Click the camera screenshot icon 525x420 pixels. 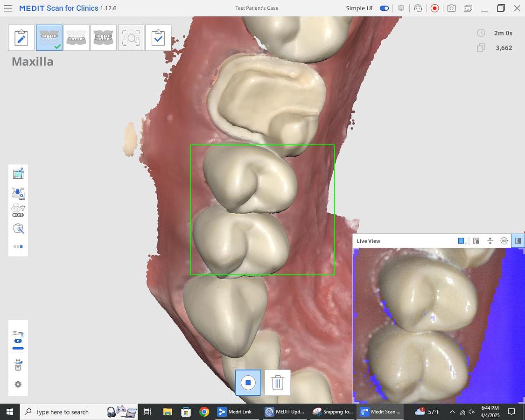451,8
